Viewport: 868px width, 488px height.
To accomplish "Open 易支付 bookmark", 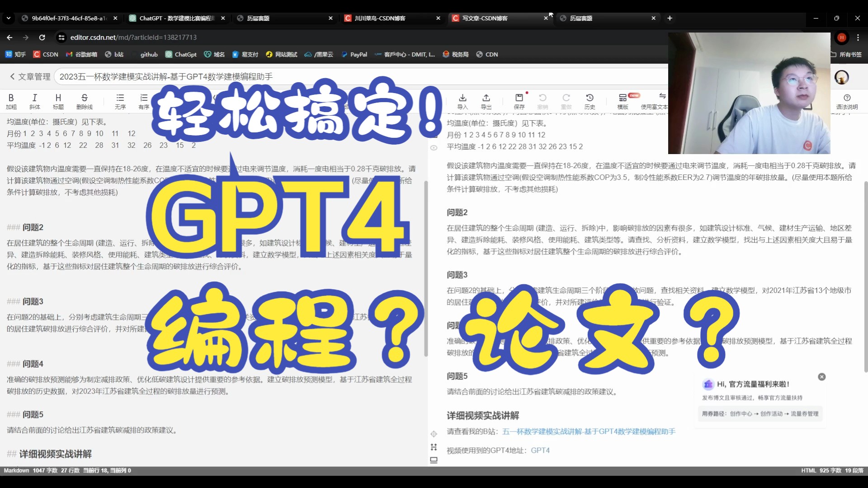I will (245, 54).
